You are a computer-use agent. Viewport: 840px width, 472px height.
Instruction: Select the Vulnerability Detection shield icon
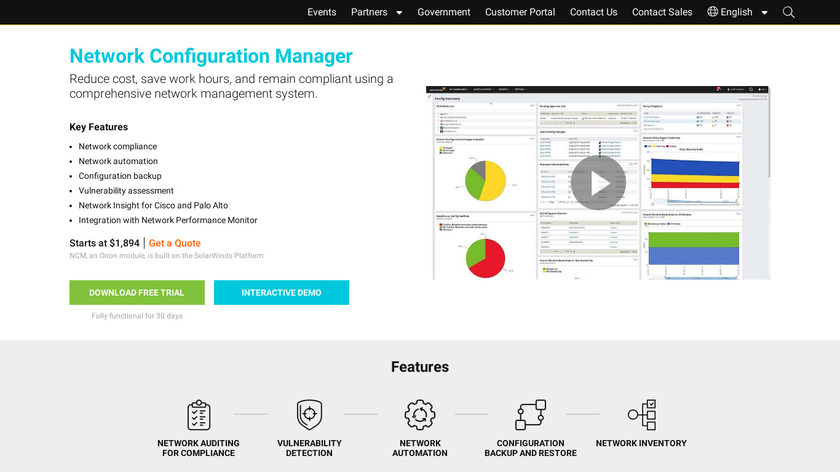pos(309,415)
